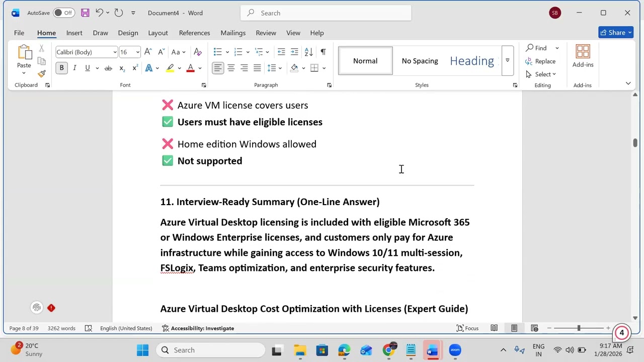
Task: Toggle Print Layout view
Action: (x=514, y=328)
